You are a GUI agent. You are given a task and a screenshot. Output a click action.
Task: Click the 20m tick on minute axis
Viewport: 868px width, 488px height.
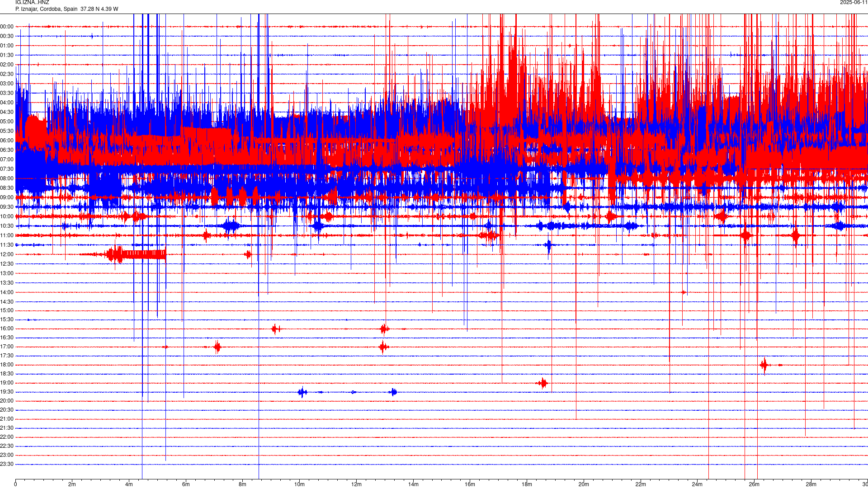click(584, 484)
